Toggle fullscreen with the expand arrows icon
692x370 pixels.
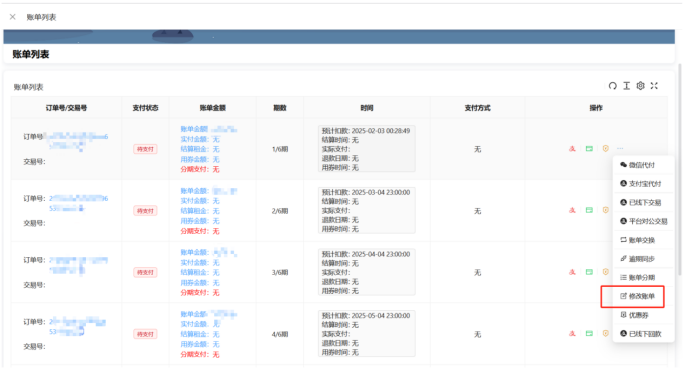tap(654, 86)
